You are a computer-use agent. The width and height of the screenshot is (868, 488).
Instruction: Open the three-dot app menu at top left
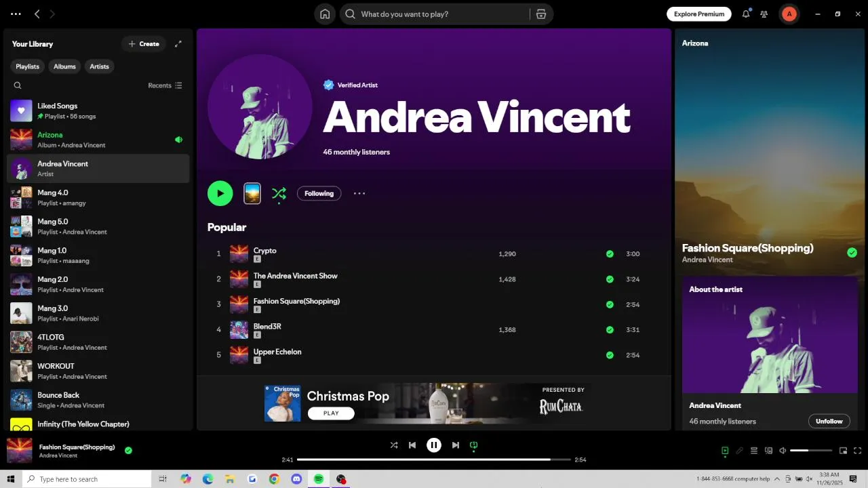(x=16, y=14)
